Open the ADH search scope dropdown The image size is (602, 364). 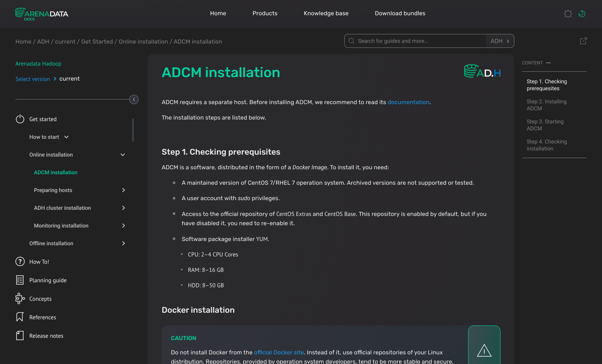(x=500, y=41)
